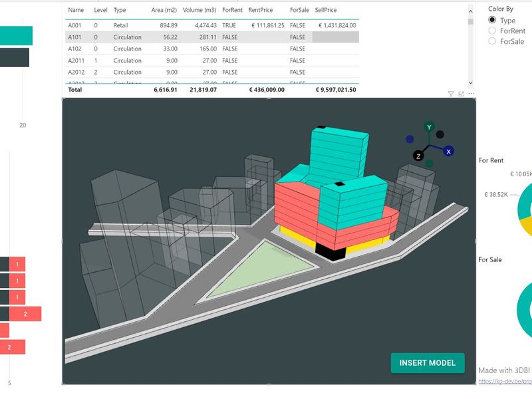This screenshot has height=399, width=532.
Task: Sort table by RentPrice column header
Action: [x=260, y=10]
